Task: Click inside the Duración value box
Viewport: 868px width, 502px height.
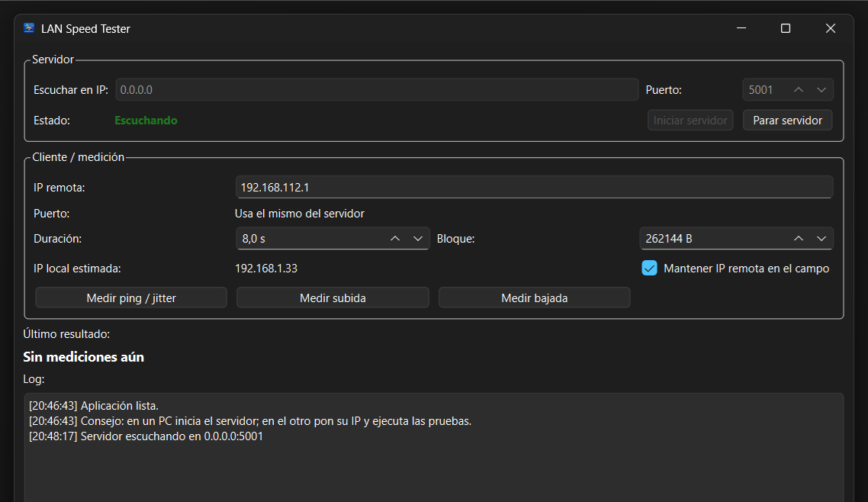Action: 309,239
